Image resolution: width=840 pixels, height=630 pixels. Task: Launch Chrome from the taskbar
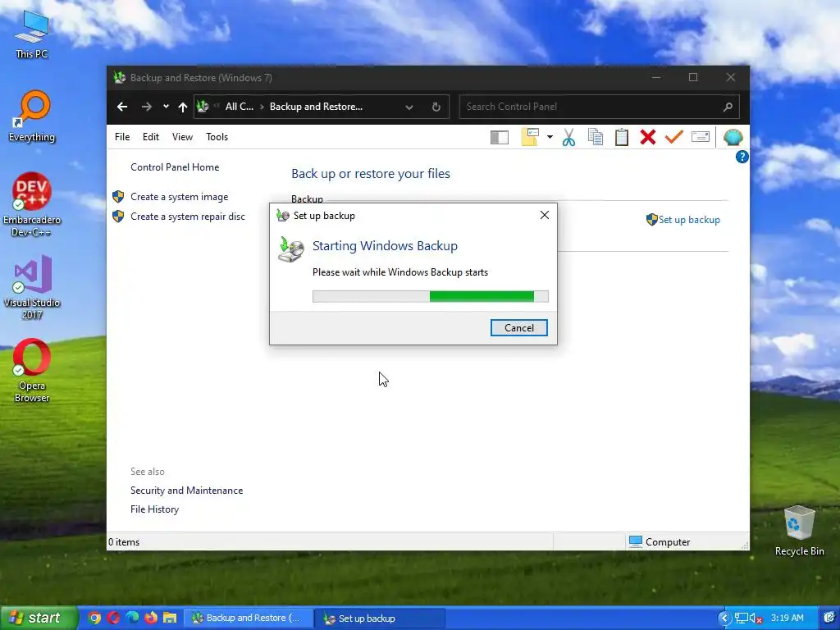click(94, 618)
